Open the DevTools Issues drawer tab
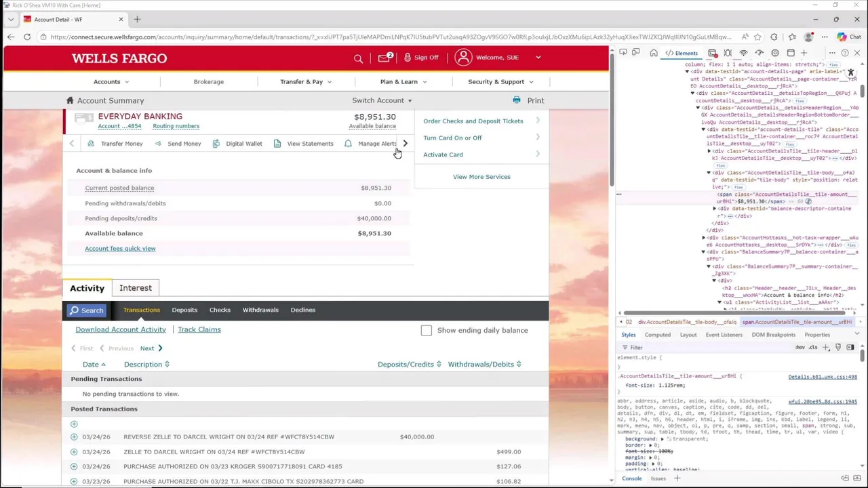868x488 pixels. [x=658, y=479]
